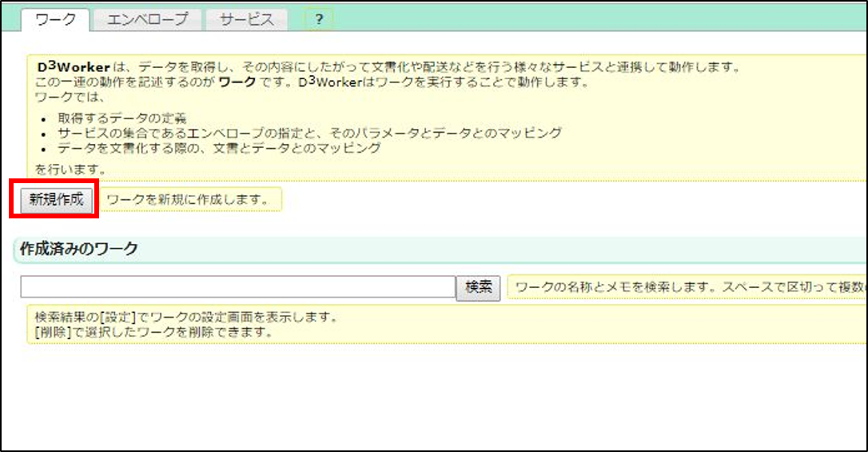Click the question mark help icon
Image resolution: width=868 pixels, height=452 pixels.
point(319,21)
